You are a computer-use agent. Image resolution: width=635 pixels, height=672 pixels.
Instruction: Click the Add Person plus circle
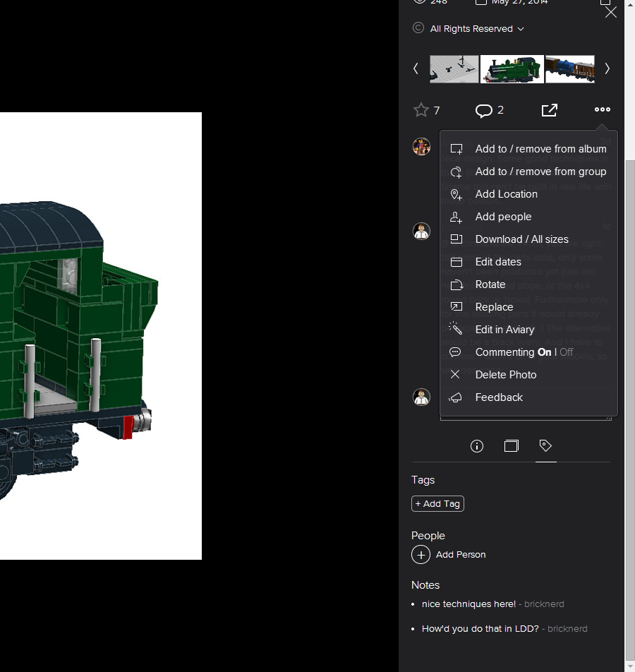(x=421, y=555)
